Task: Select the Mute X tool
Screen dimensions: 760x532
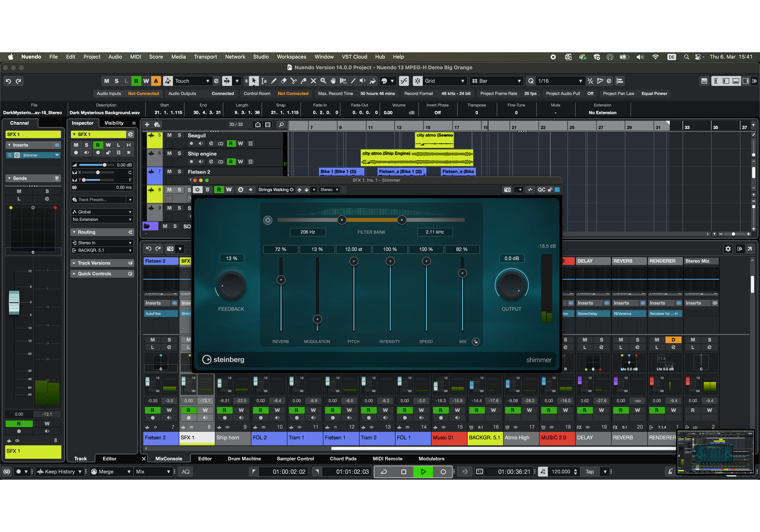Action: (313, 81)
